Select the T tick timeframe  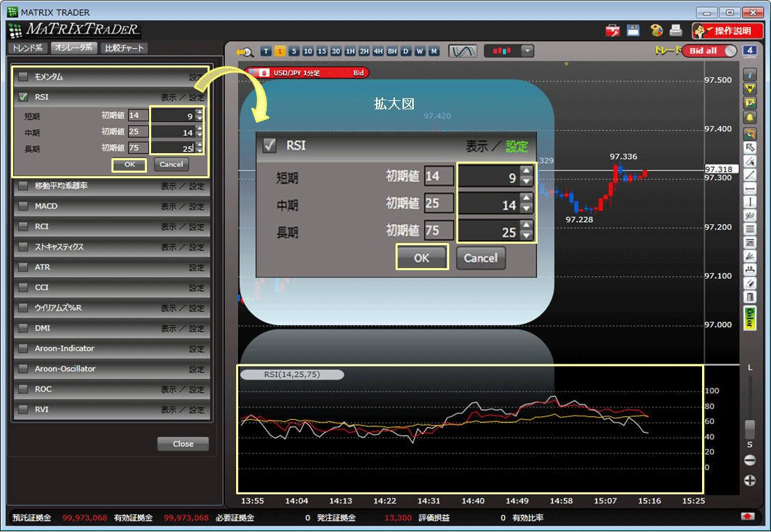[266, 51]
